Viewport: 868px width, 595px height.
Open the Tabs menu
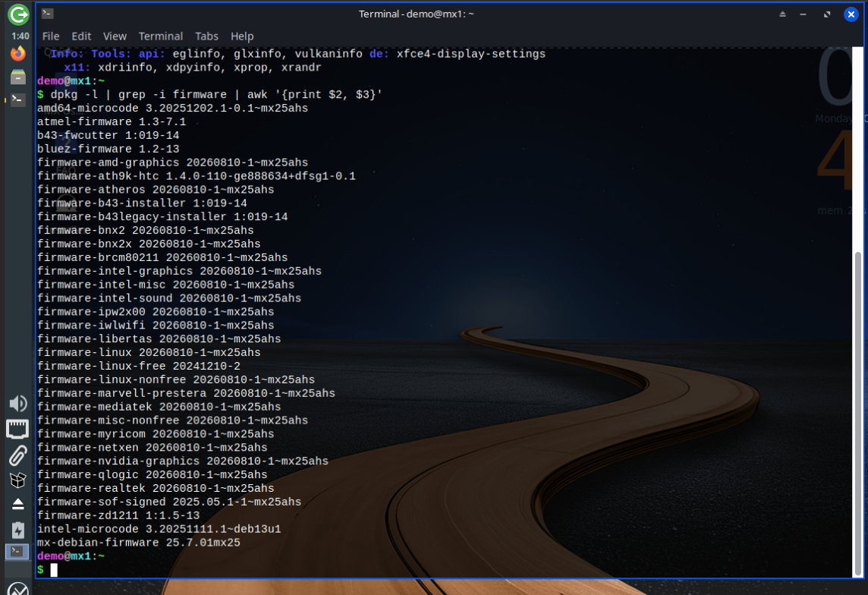[206, 36]
